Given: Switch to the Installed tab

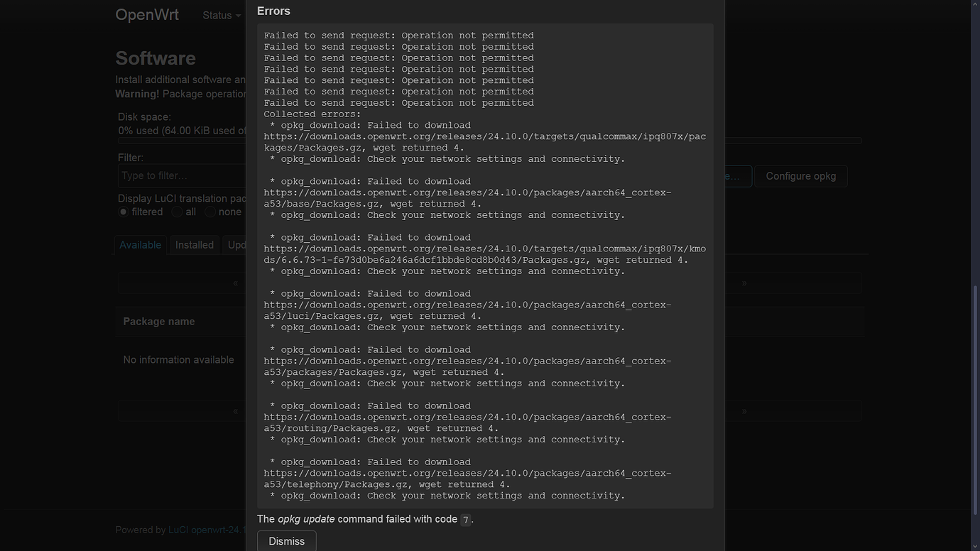Looking at the screenshot, I should (x=194, y=245).
